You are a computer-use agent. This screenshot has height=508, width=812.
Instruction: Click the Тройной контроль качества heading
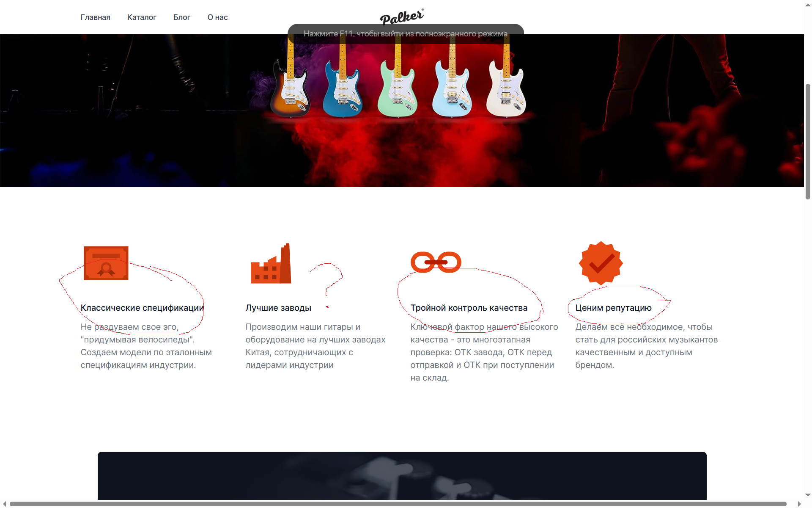469,308
